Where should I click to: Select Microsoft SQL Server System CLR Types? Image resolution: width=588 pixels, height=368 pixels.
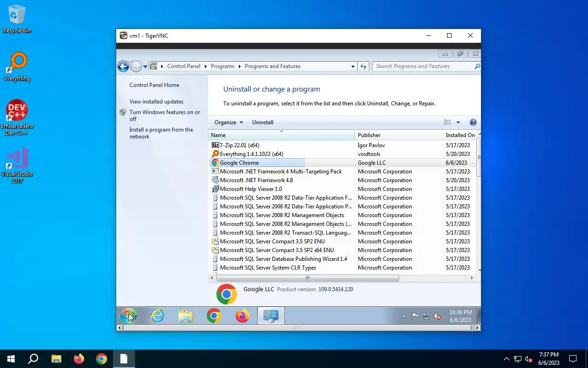pyautogui.click(x=343, y=268)
